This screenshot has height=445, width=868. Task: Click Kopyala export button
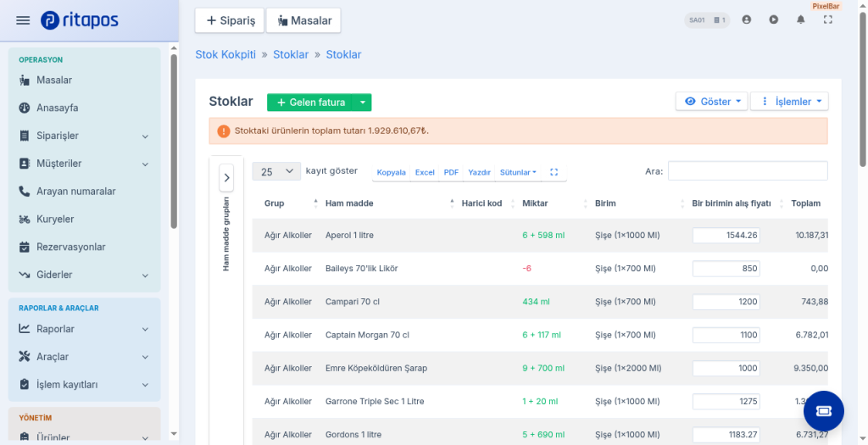(392, 172)
